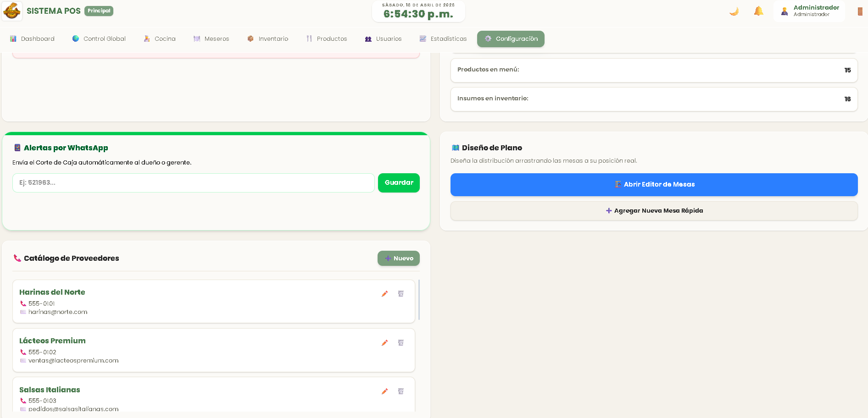
Task: Edit Harinas del Norte with the pencil icon
Action: [x=384, y=294]
